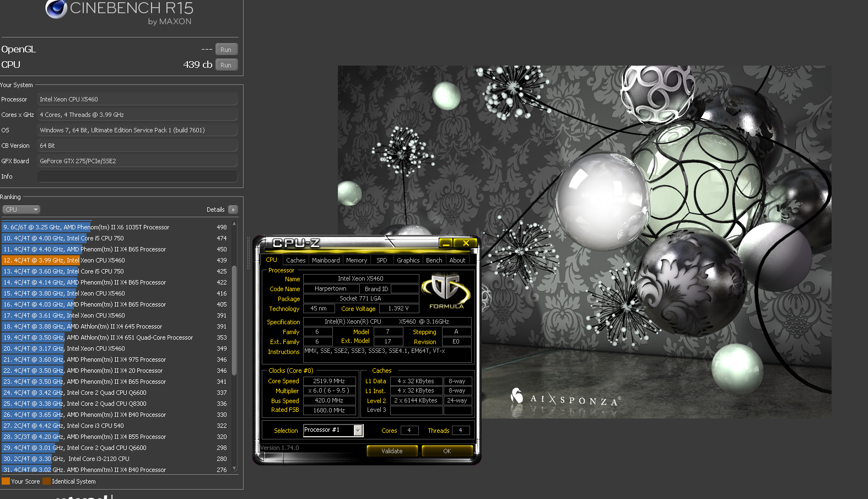
Task: Select ranking row 21 Phenom II X4 975
Action: click(x=115, y=360)
